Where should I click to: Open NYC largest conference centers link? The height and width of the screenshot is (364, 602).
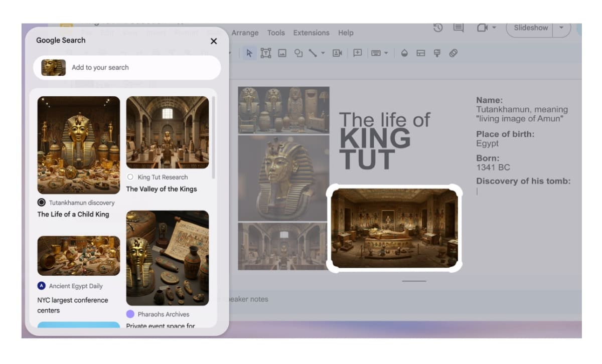73,305
